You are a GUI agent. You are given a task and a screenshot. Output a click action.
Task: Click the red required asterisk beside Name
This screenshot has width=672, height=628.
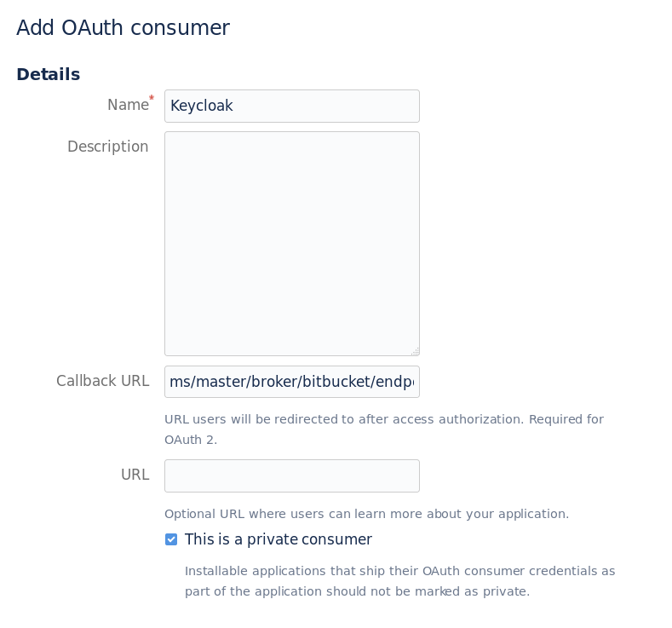pyautogui.click(x=152, y=99)
